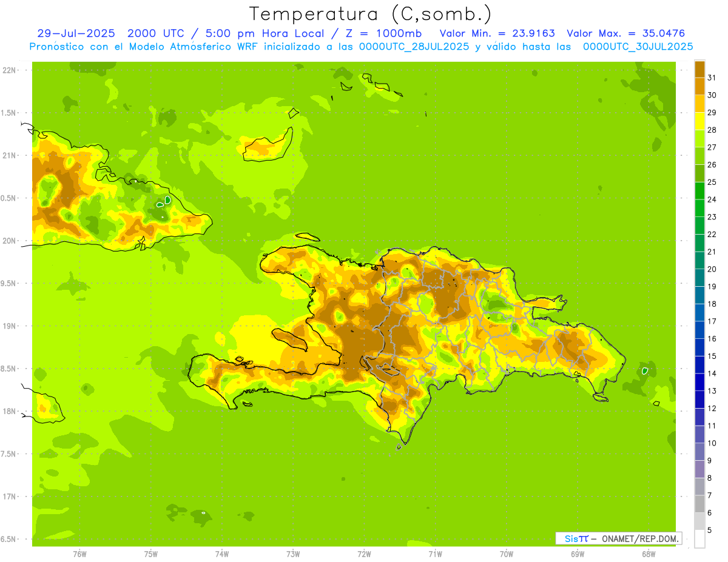
Task: Click the colorbar value label '25'
Action: click(712, 182)
